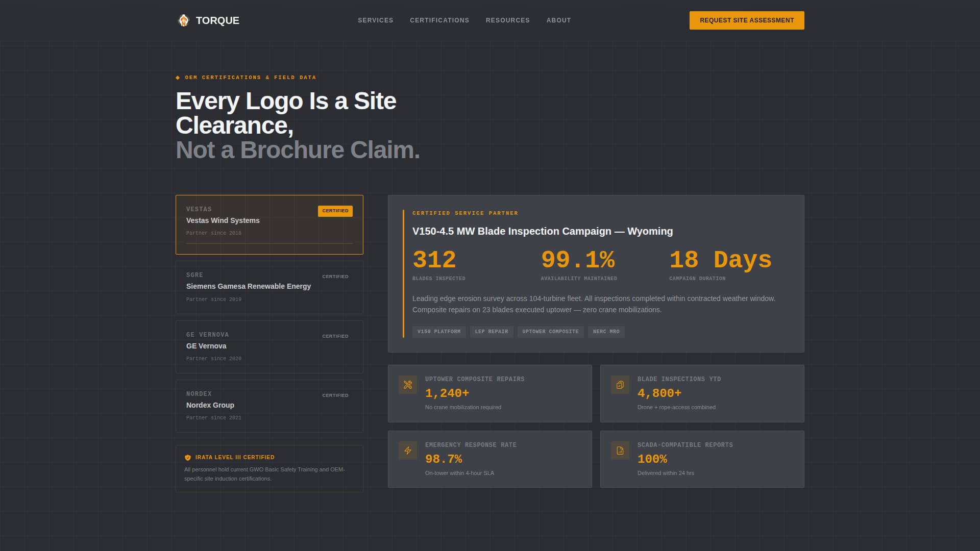Click the orange CERTIFIED badge on Vestas
Viewport: 980px width, 551px height.
coord(335,211)
